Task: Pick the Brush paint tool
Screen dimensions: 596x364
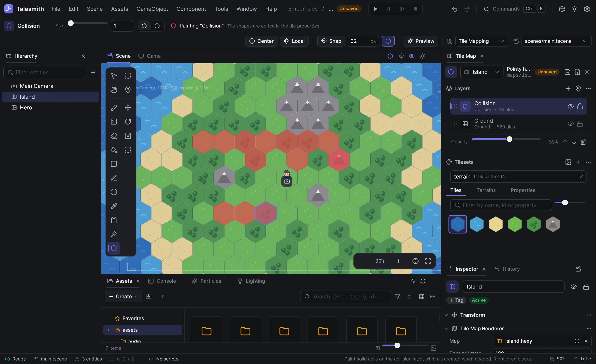Action: point(114,108)
